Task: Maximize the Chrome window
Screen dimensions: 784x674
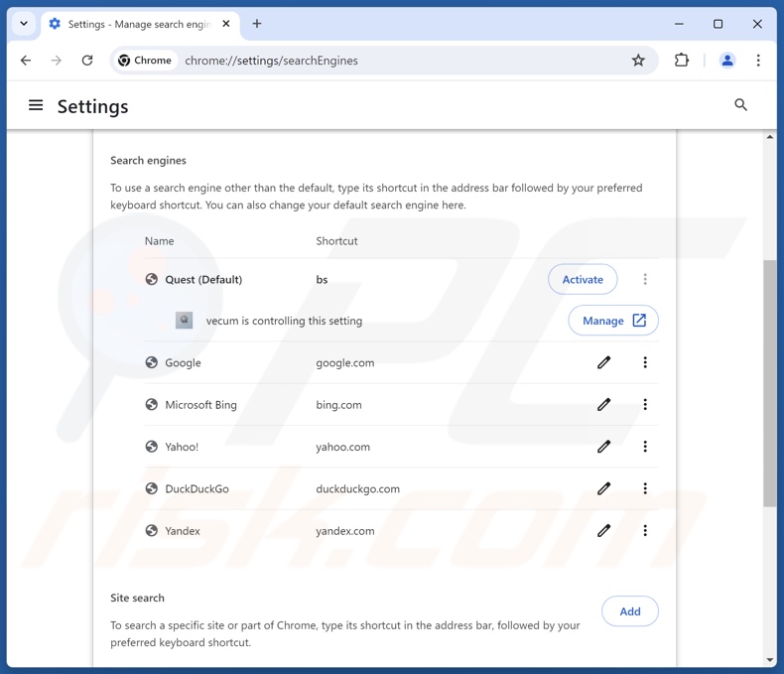Action: pyautogui.click(x=718, y=24)
